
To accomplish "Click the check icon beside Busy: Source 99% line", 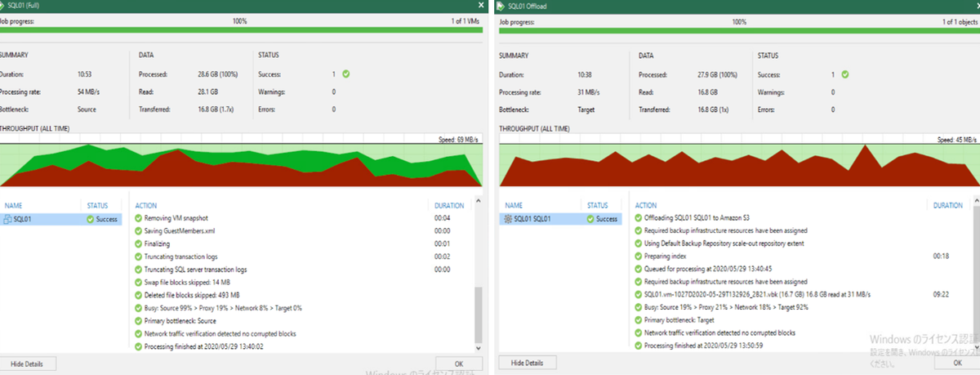I will point(137,308).
